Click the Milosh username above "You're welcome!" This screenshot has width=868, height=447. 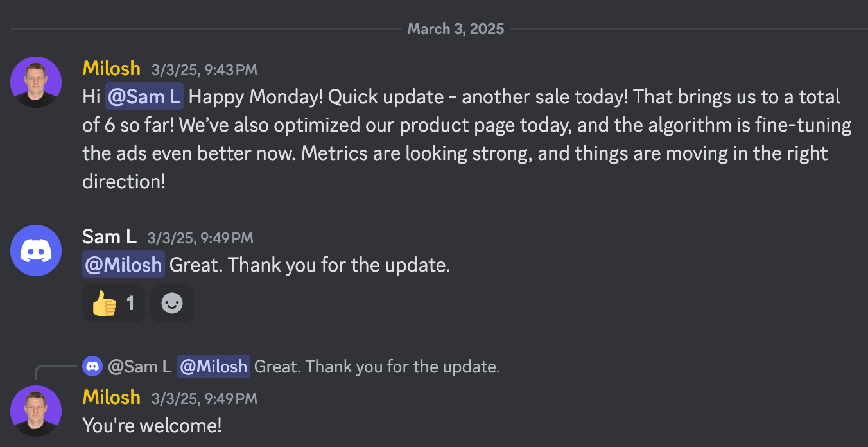pos(112,398)
